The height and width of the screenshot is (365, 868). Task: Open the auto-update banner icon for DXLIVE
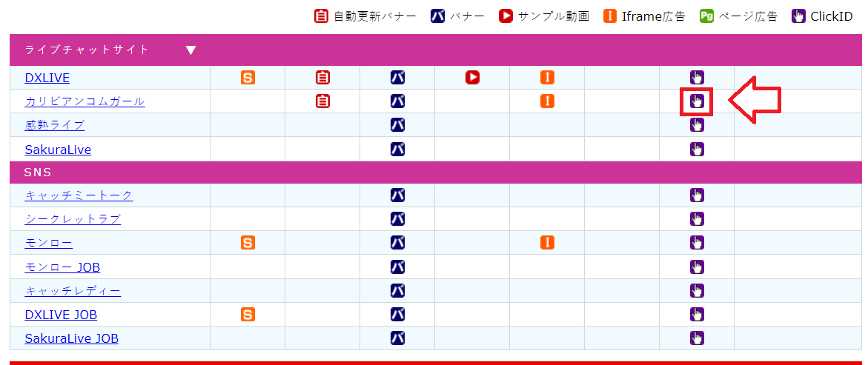322,78
